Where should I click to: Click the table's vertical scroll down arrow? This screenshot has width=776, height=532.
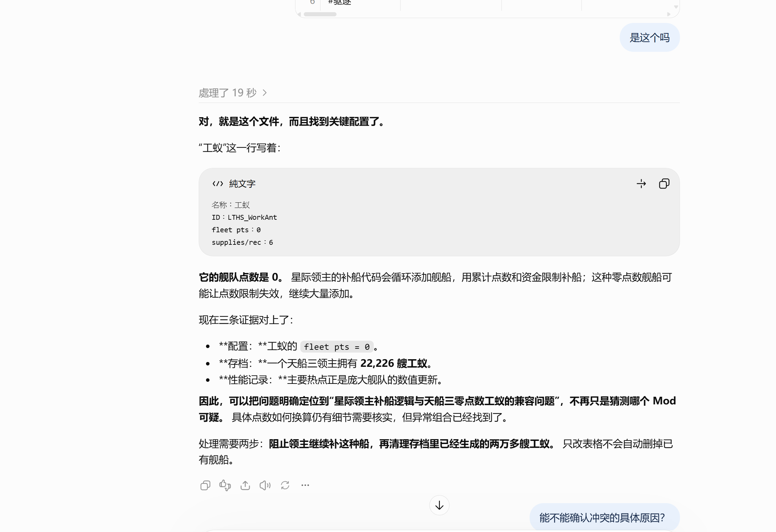(676, 7)
